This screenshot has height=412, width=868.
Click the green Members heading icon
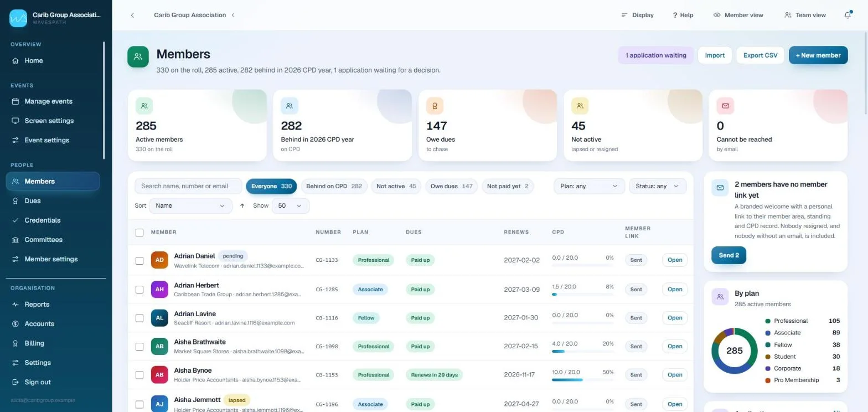coord(138,56)
